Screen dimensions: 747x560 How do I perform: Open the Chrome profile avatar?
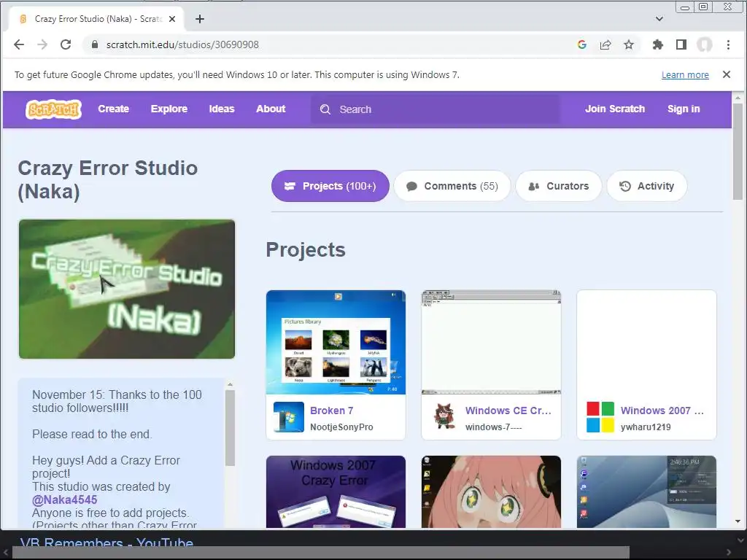[x=705, y=44]
